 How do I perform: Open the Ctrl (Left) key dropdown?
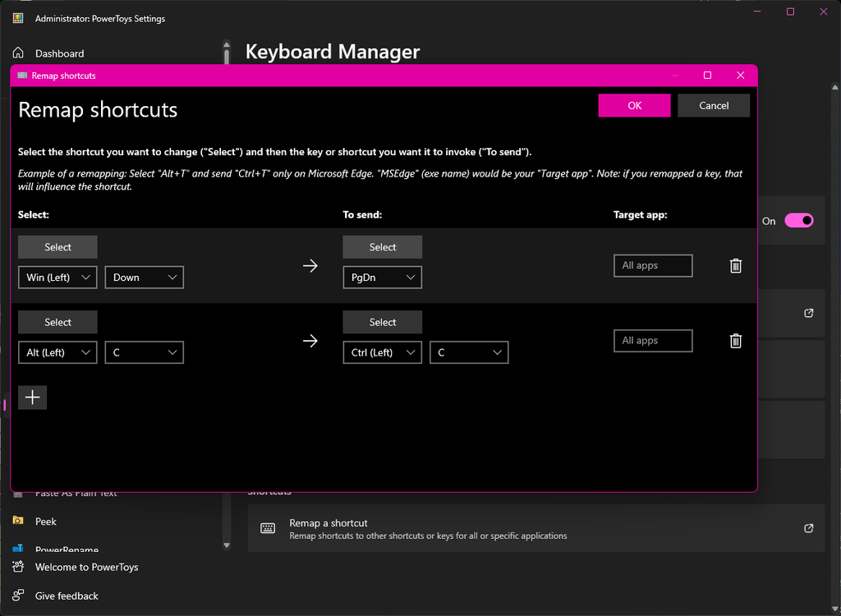tap(382, 352)
